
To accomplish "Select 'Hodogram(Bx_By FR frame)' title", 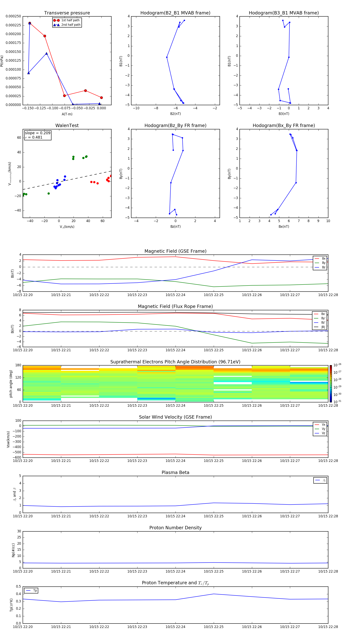I will 284,125.
